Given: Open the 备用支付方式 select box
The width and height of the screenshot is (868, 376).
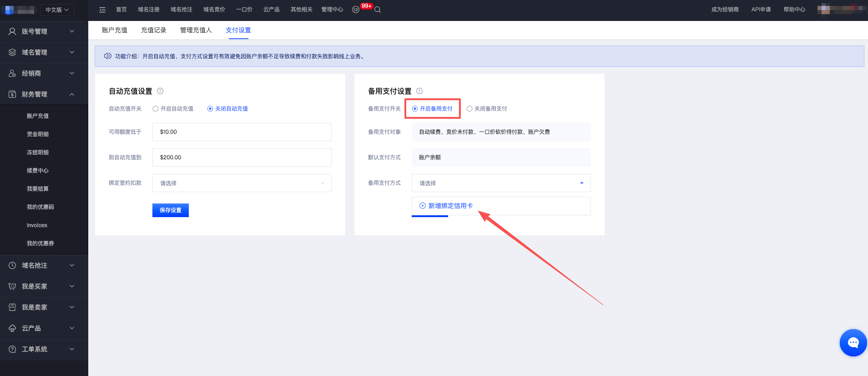Looking at the screenshot, I should click(501, 183).
